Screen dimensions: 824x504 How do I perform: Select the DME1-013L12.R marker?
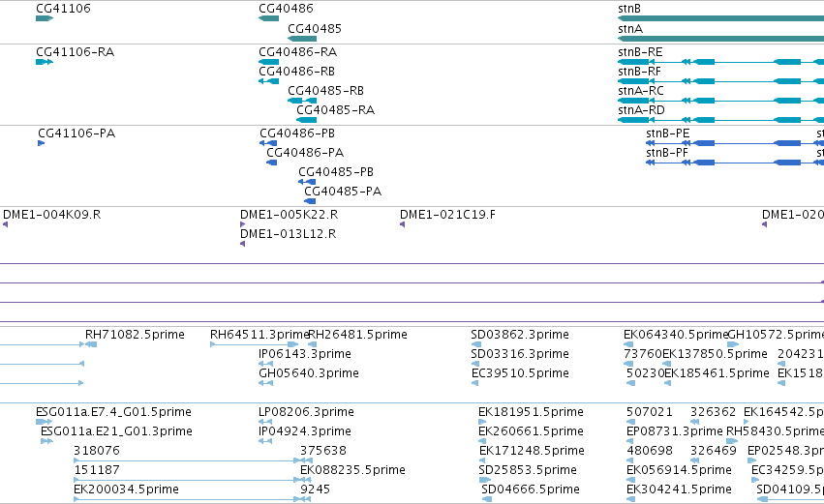click(243, 244)
